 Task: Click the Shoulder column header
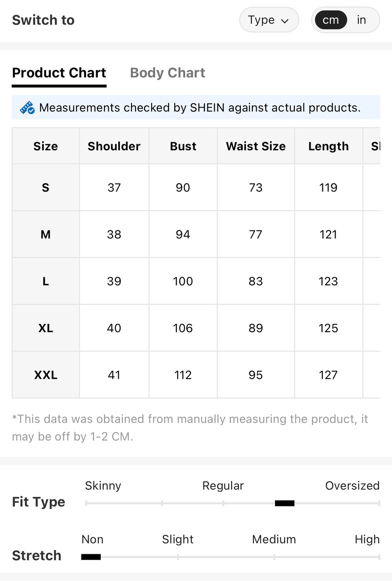click(x=114, y=146)
